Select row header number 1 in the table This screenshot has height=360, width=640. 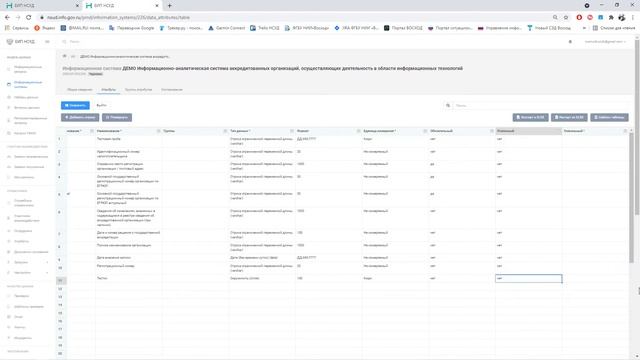[61, 139]
